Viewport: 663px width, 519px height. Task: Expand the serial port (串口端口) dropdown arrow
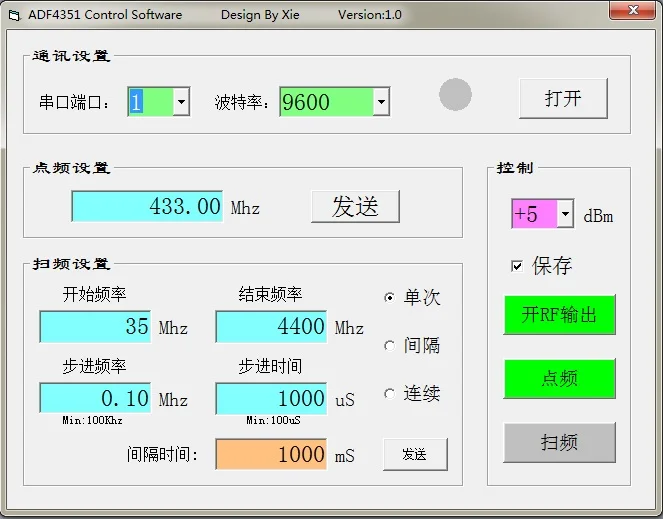pos(181,102)
